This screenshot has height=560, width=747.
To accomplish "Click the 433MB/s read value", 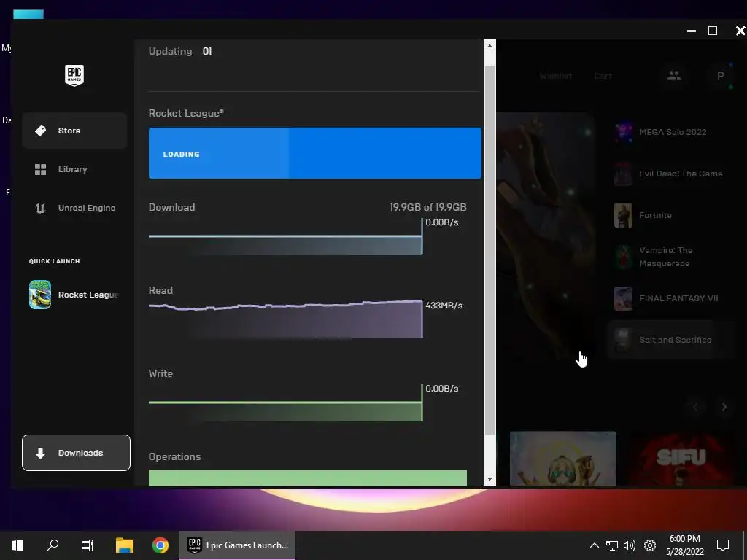I will click(x=444, y=306).
